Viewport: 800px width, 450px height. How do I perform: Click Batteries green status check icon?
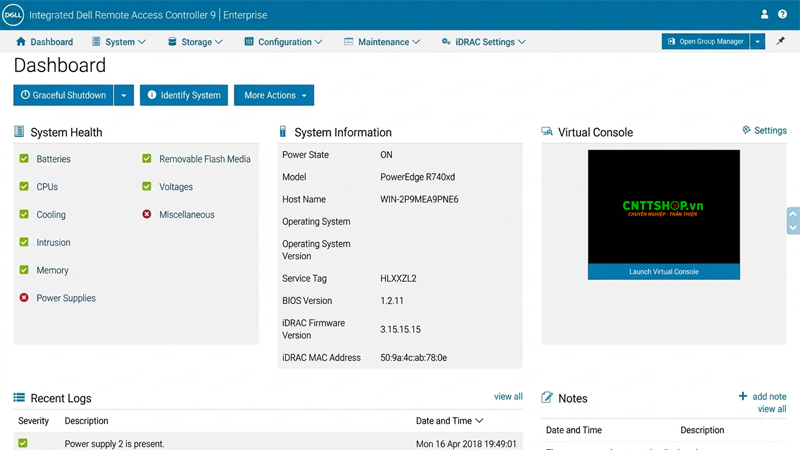point(24,159)
